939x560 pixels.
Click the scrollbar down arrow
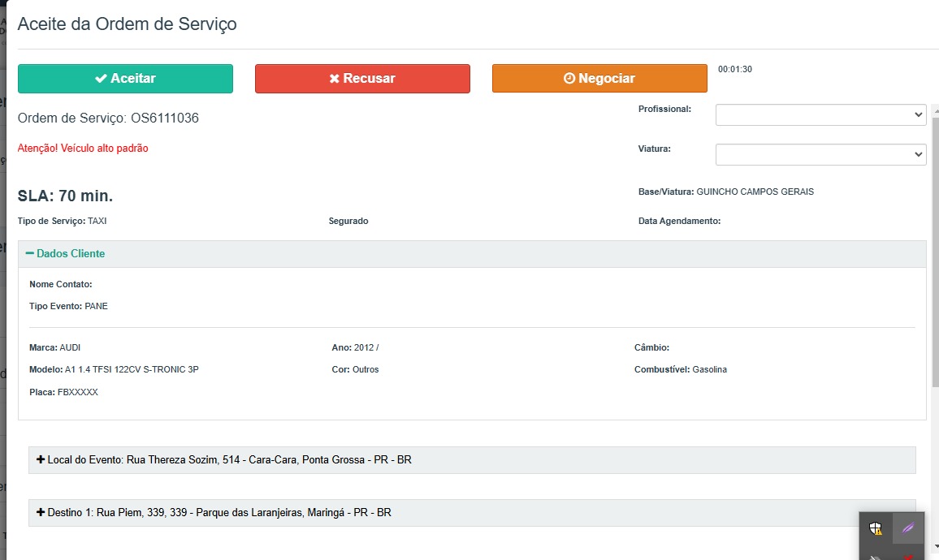(x=934, y=546)
